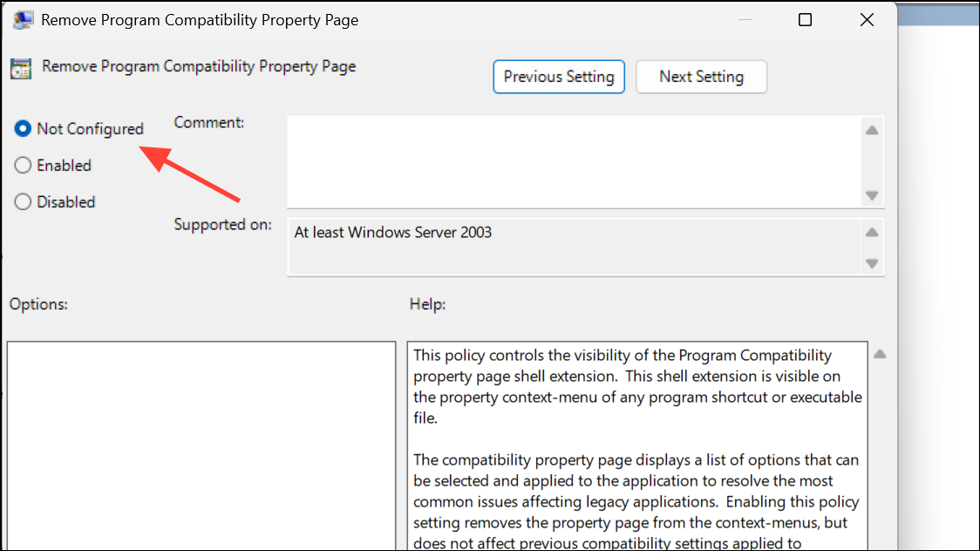This screenshot has height=551, width=980.
Task: Maximize the policy settings window
Action: (x=804, y=18)
